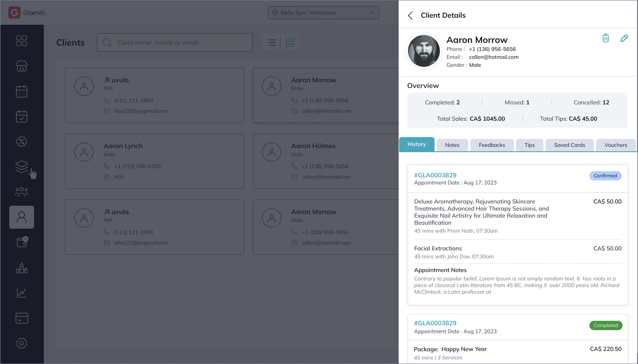Open confirmed appointment #GLA0003829 link
Image resolution: width=638 pixels, height=364 pixels.
pos(435,175)
